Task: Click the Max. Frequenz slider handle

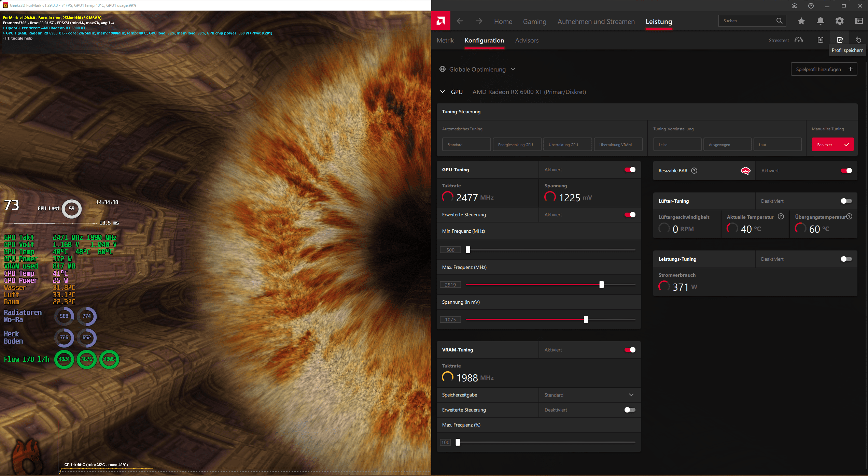Action: coord(601,285)
